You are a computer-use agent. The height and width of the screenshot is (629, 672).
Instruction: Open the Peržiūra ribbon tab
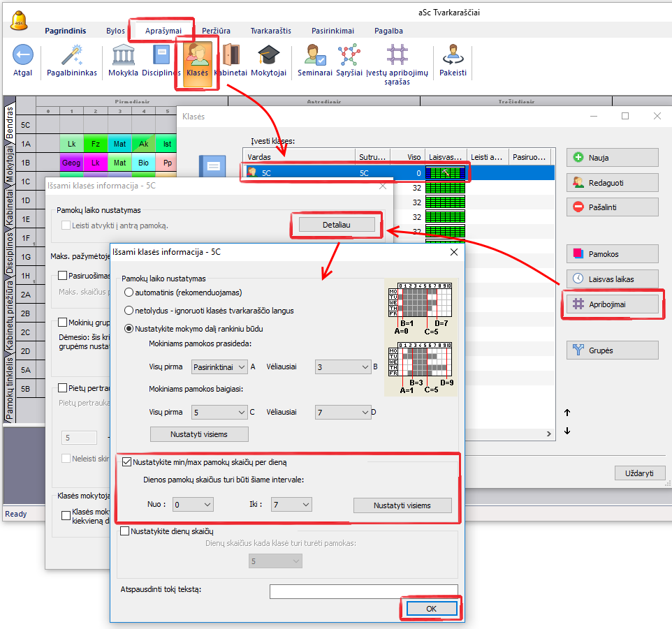point(216,31)
